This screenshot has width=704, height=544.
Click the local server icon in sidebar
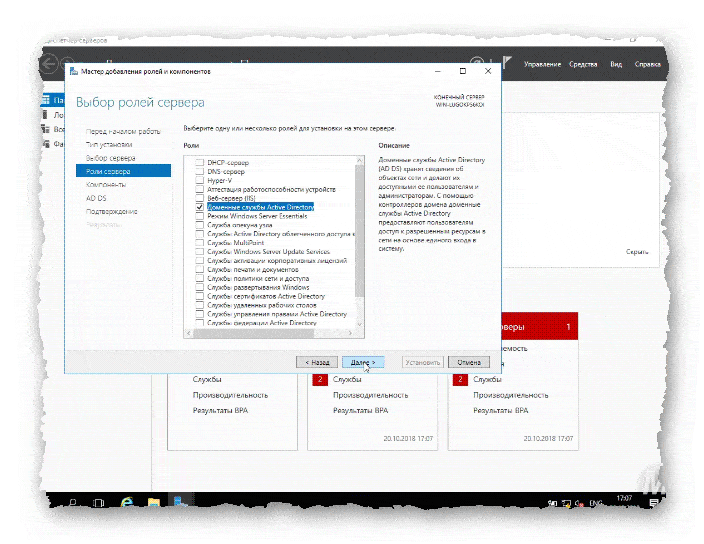[45, 114]
